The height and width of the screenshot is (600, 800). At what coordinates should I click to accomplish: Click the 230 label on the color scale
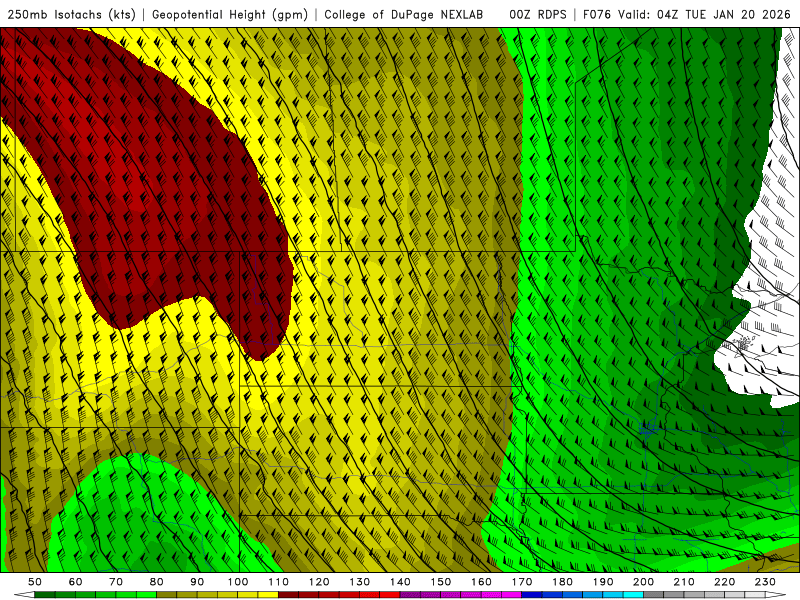point(765,582)
